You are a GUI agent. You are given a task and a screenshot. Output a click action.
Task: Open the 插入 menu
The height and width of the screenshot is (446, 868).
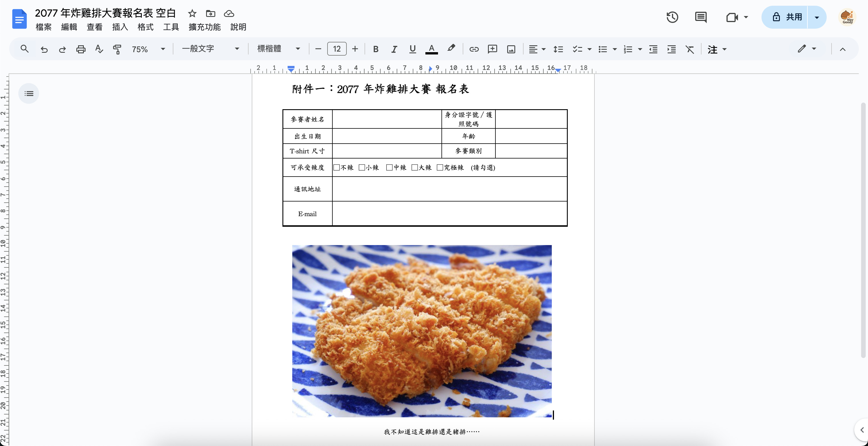[x=120, y=27]
